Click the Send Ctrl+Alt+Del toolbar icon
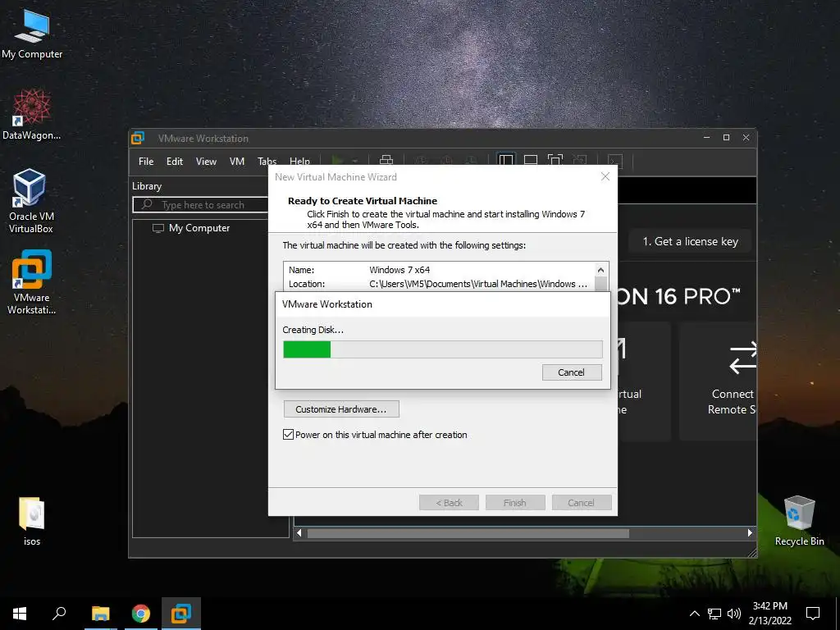840x630 pixels. click(386, 160)
